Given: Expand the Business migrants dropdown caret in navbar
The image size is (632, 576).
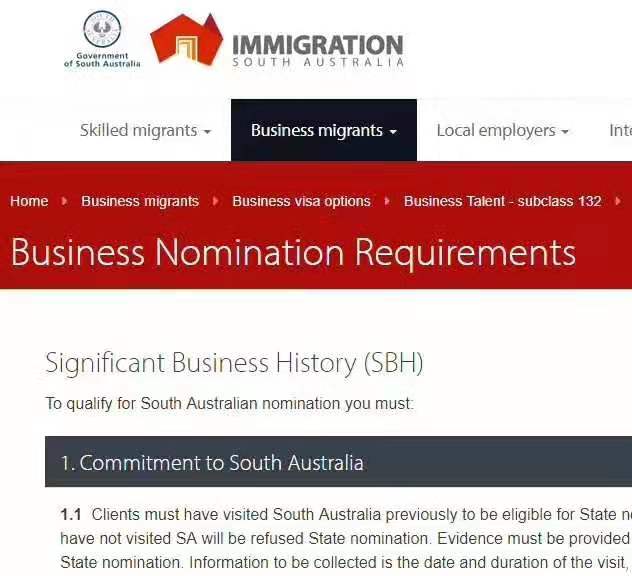Looking at the screenshot, I should click(393, 132).
